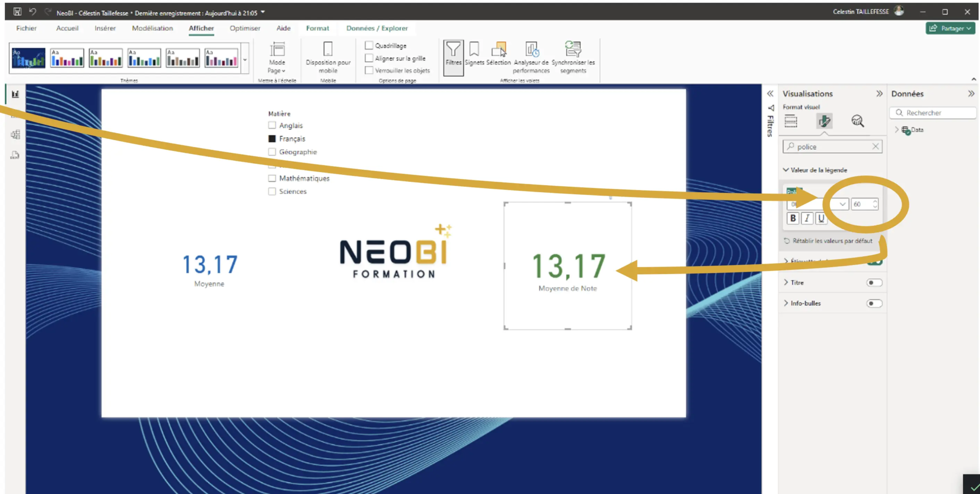Collapse the Données pane
The width and height of the screenshot is (980, 494).
coord(971,94)
